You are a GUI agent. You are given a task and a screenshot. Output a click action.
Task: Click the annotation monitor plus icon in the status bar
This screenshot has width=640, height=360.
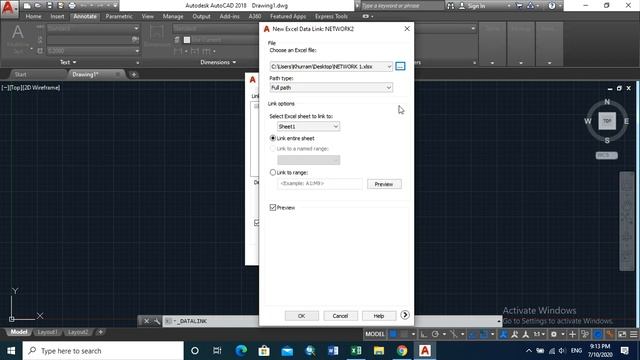click(x=572, y=334)
